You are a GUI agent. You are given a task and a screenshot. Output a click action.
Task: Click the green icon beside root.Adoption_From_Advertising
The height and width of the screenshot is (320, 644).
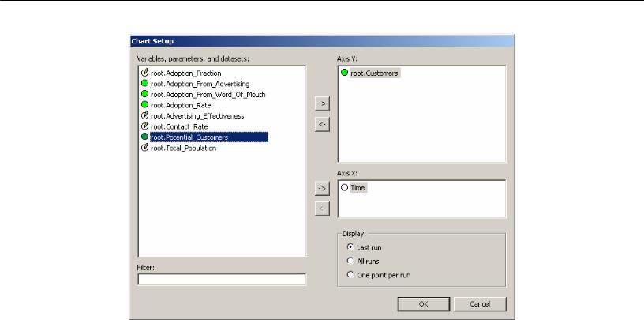[144, 84]
